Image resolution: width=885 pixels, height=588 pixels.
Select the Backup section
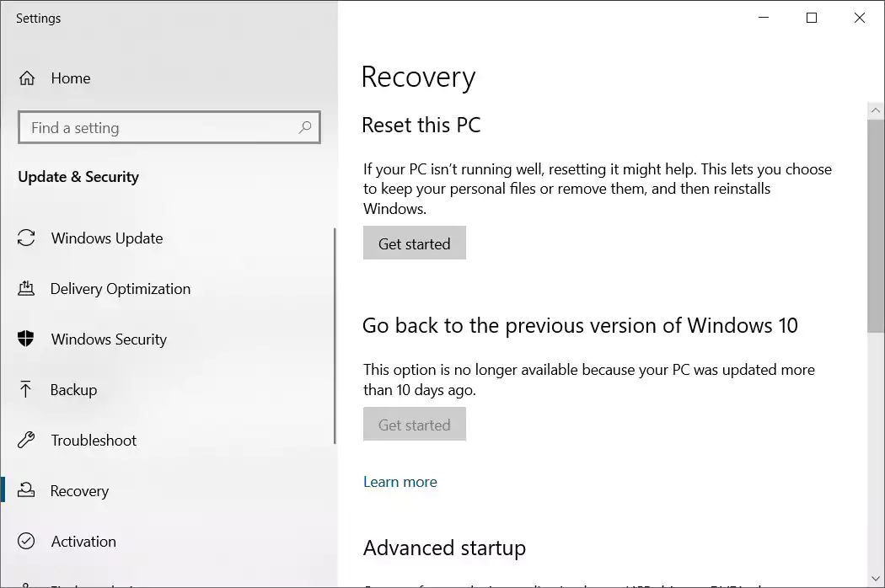73,390
